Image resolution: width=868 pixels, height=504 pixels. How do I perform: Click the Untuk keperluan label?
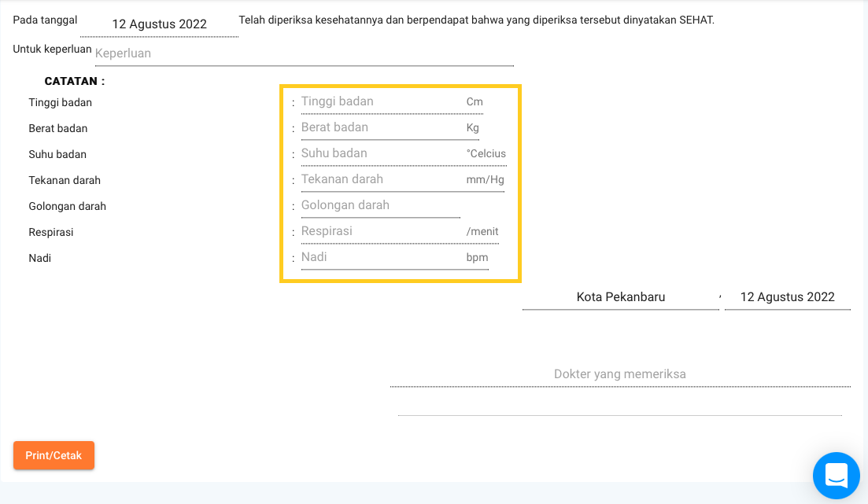52,50
